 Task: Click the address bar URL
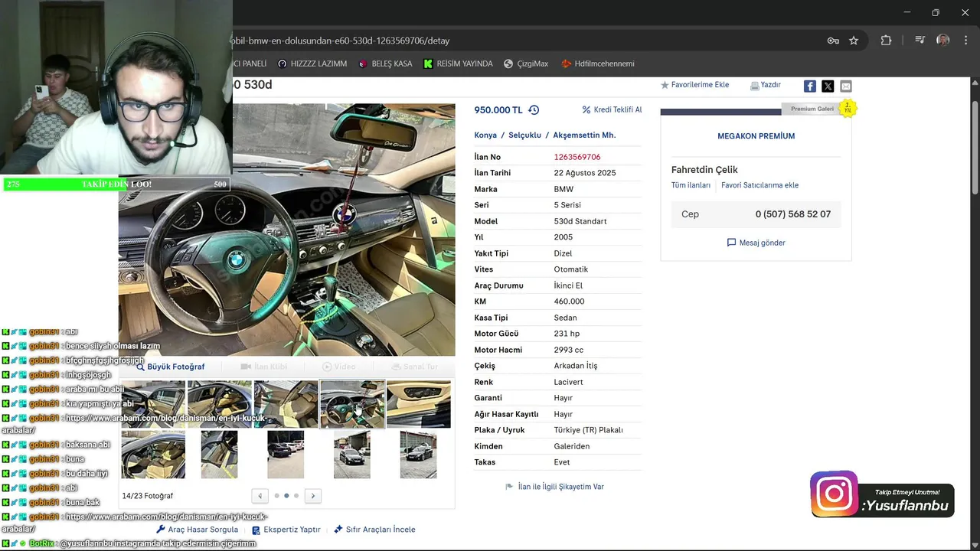pos(341,41)
